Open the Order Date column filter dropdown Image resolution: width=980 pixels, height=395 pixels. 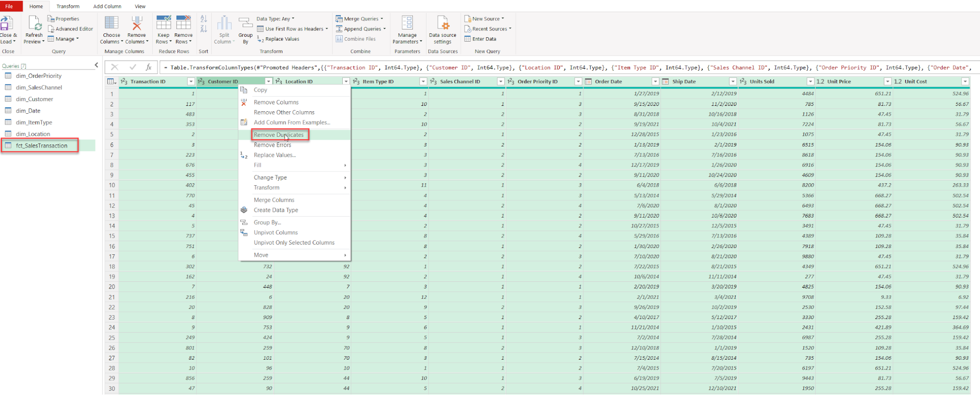click(x=655, y=81)
